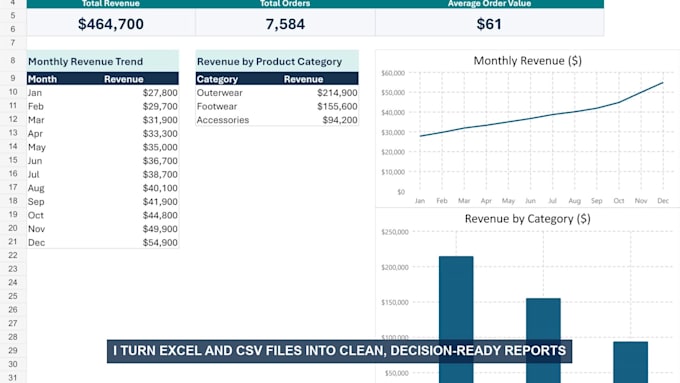Select the $38,700 revenue cell
This screenshot has height=383, width=680.
click(160, 174)
